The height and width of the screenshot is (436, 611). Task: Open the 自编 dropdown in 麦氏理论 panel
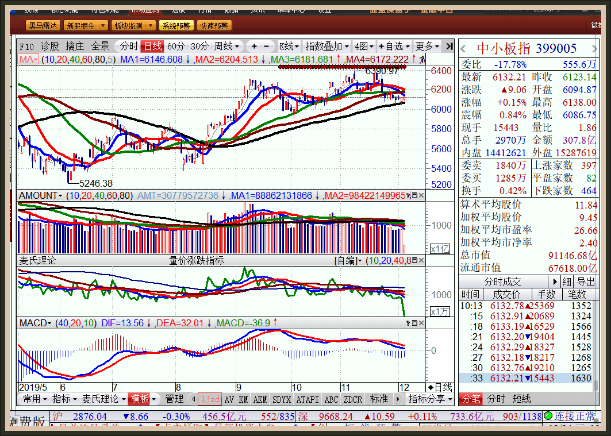(x=348, y=260)
